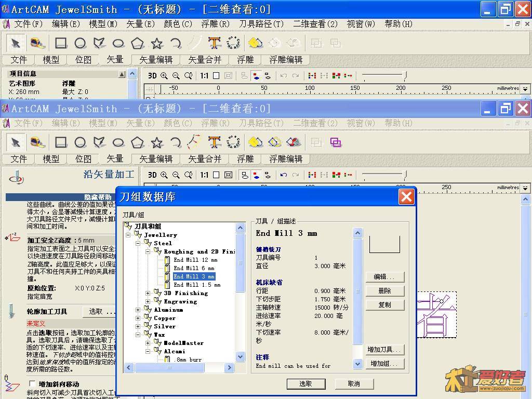
Task: Click the orange T text tool, front window
Action: [214, 142]
